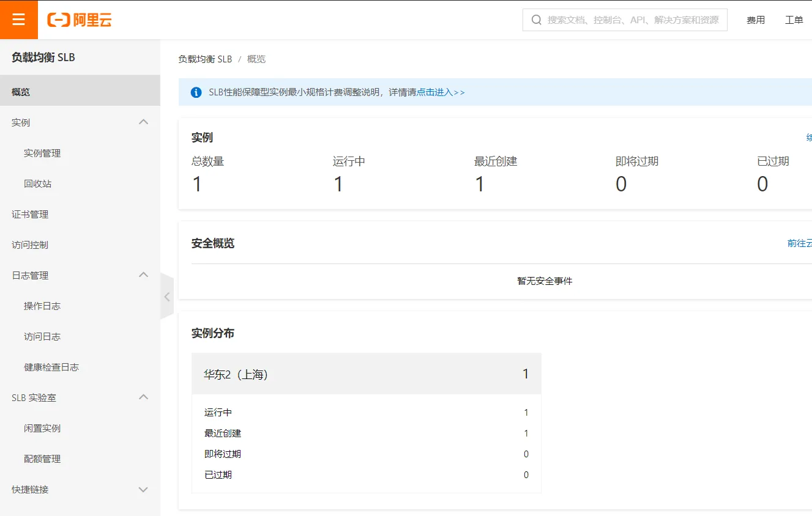Expand the 快捷链接 menu group
The height and width of the screenshot is (516, 812).
[x=144, y=489]
